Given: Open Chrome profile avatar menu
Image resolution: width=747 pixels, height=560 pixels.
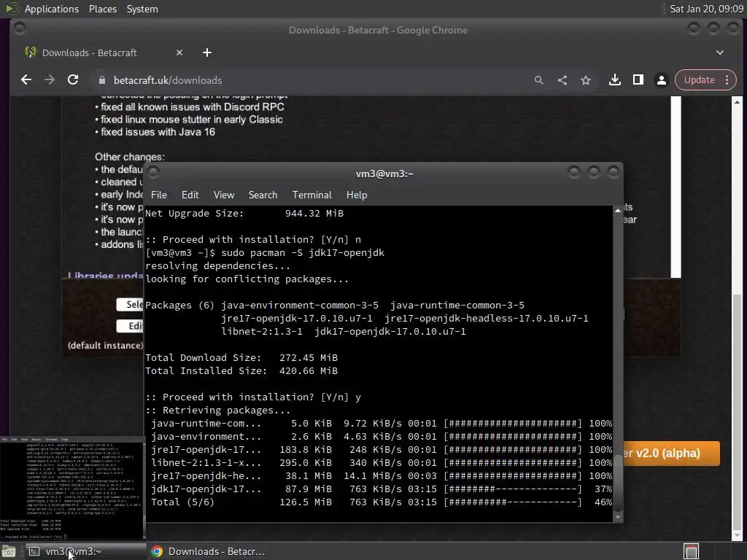Looking at the screenshot, I should [661, 80].
